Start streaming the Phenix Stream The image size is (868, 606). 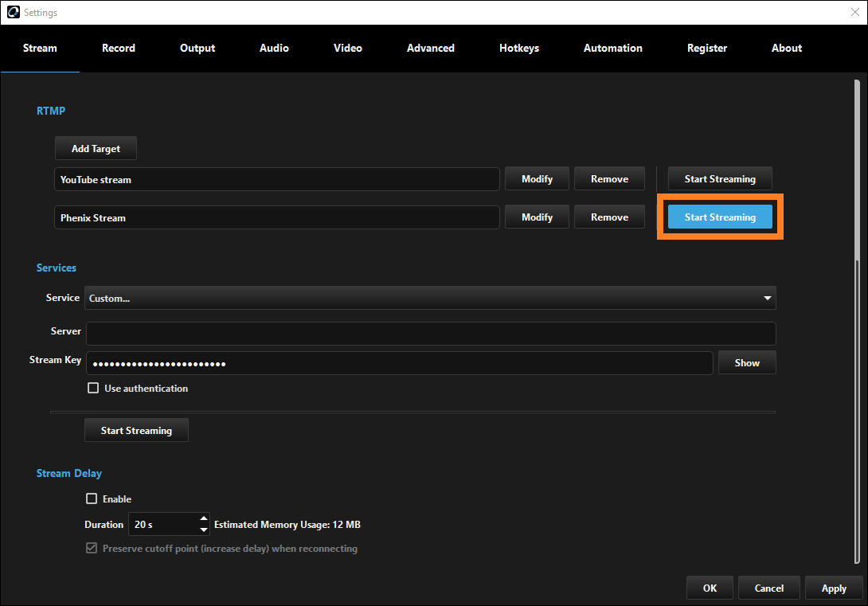click(719, 216)
